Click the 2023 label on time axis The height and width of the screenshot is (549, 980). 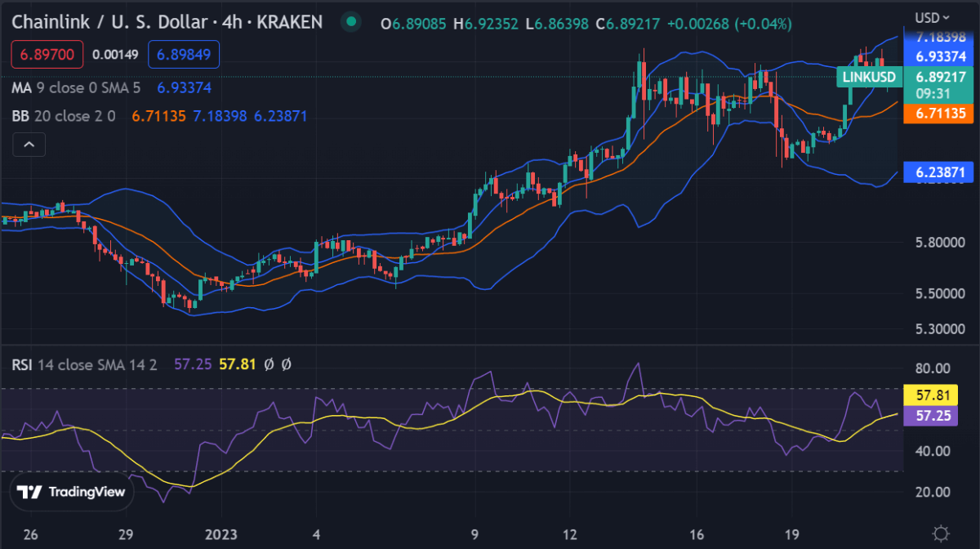coord(220,534)
